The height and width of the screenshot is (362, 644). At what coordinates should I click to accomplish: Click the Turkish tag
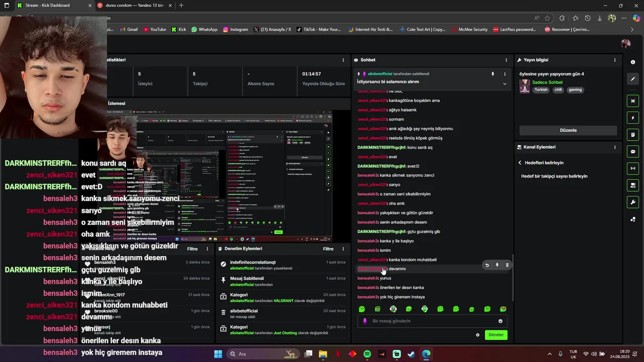[x=541, y=90]
